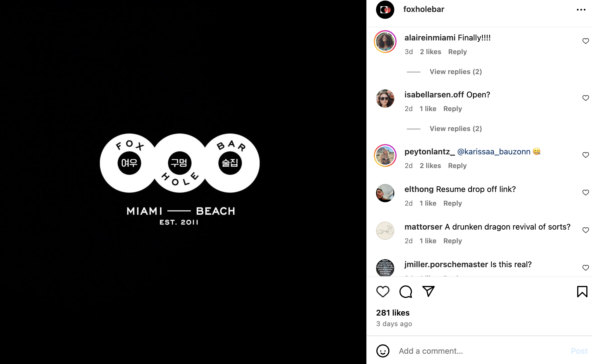Like mattorser's drunken dragon comment
The width and height of the screenshot is (592, 364).
585,230
